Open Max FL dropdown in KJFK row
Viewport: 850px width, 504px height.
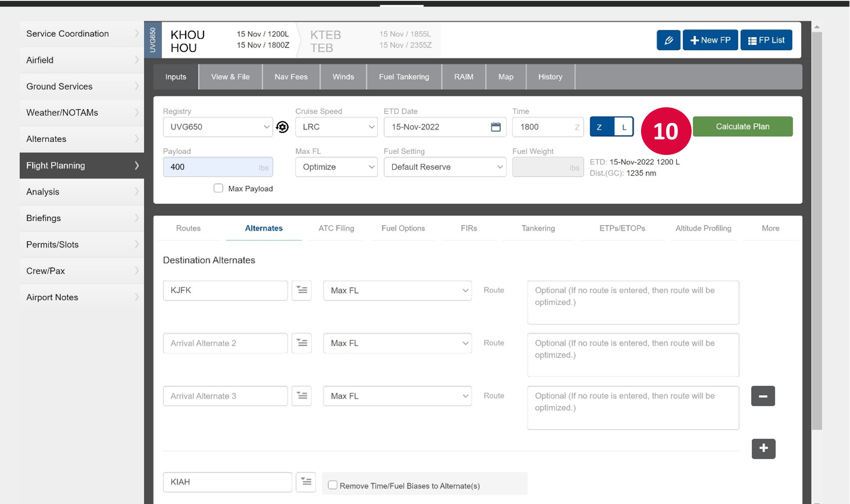(x=397, y=290)
